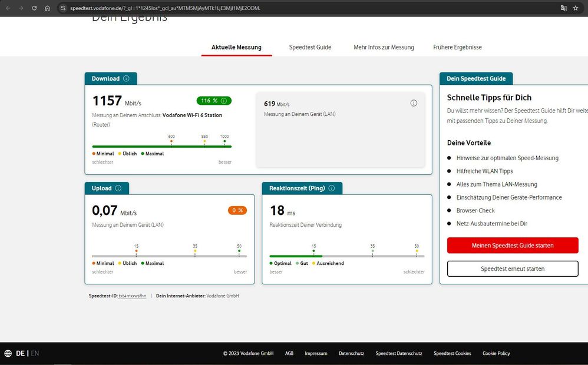Image resolution: width=588 pixels, height=365 pixels.
Task: Click Schnelle Tipps für Dich heading
Action: click(489, 98)
